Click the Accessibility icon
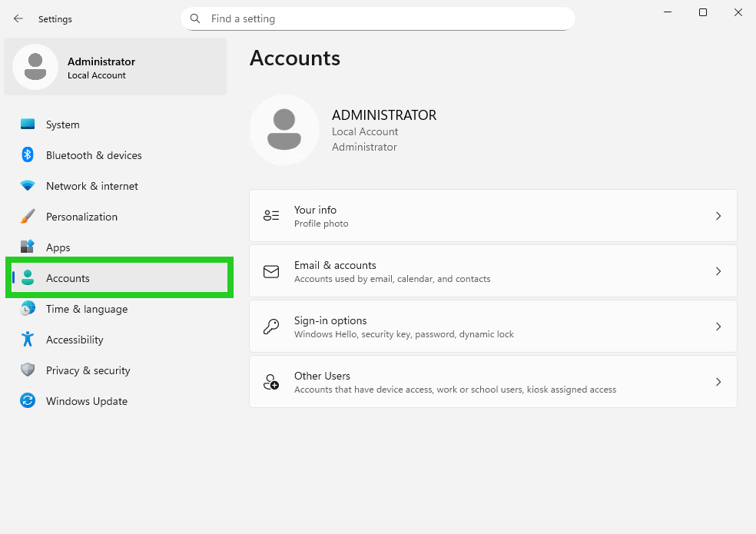The width and height of the screenshot is (756, 534). [x=28, y=340]
